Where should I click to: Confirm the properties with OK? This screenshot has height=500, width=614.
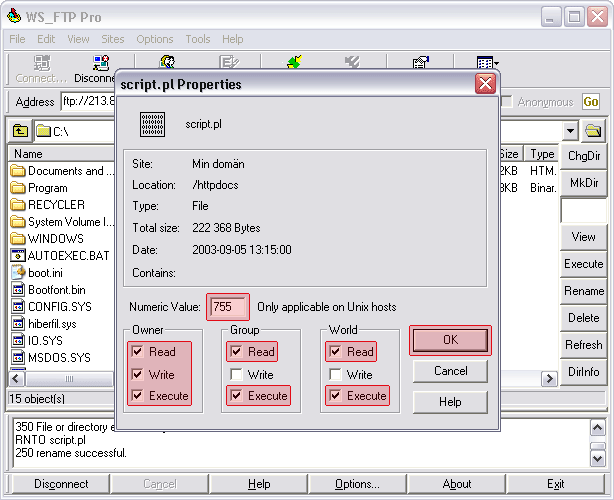[450, 340]
